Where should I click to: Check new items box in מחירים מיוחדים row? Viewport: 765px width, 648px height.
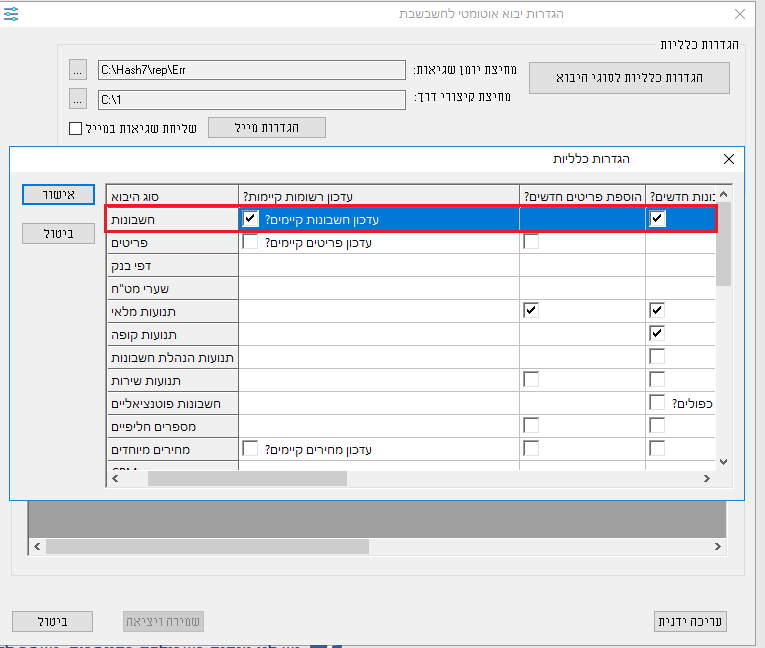tap(531, 448)
